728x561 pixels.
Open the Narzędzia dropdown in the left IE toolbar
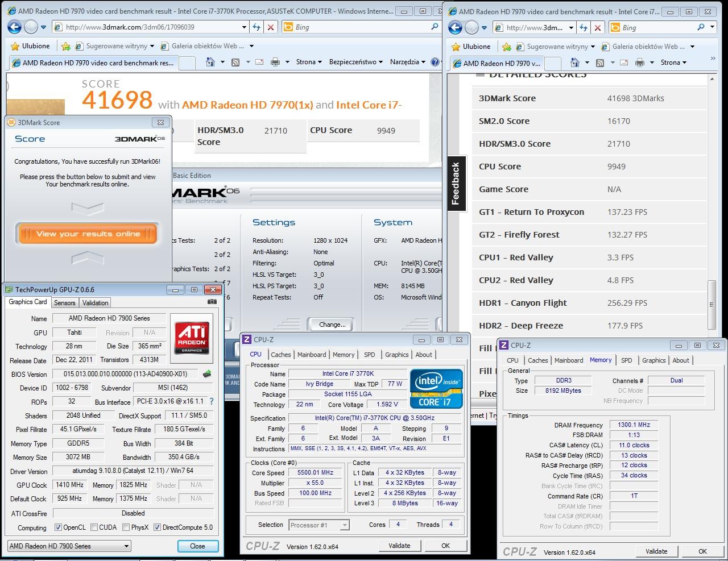(408, 62)
